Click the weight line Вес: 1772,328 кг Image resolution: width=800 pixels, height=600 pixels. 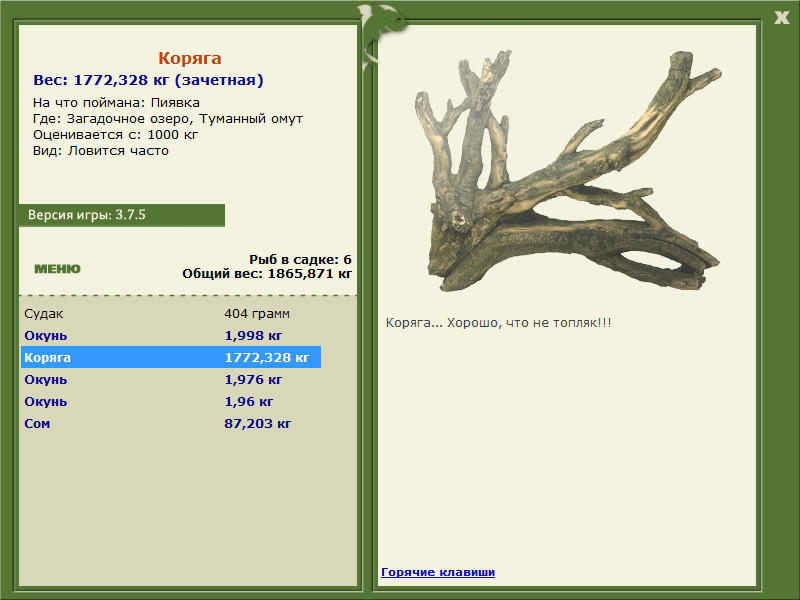[148, 80]
